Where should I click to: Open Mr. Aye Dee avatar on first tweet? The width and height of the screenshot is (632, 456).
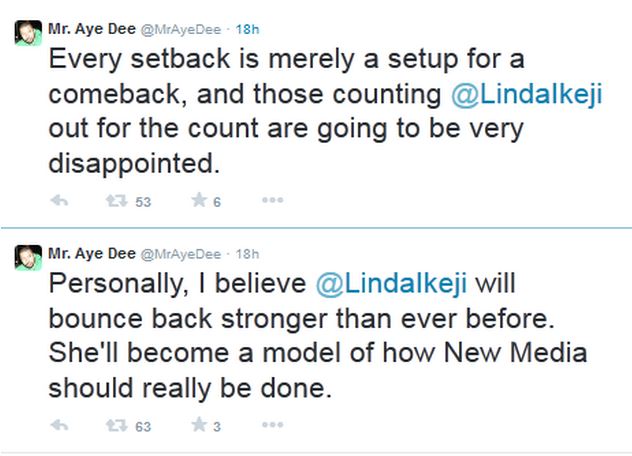coord(27,32)
